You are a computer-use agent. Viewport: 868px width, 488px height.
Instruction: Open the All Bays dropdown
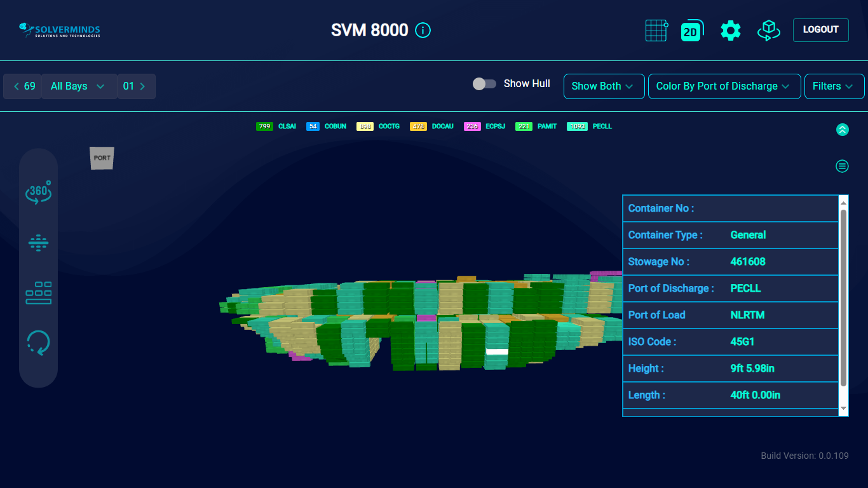click(79, 86)
